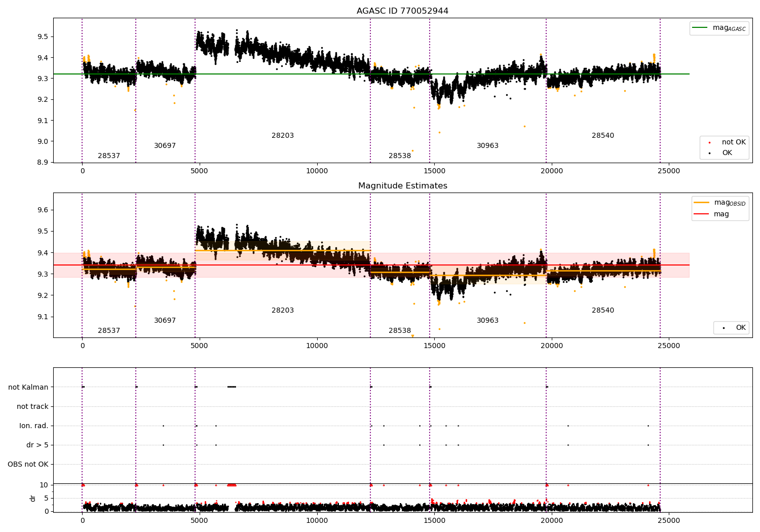
Task: Click OBSID label 28203 in Magnitude Estimates plot
Action: pos(283,311)
